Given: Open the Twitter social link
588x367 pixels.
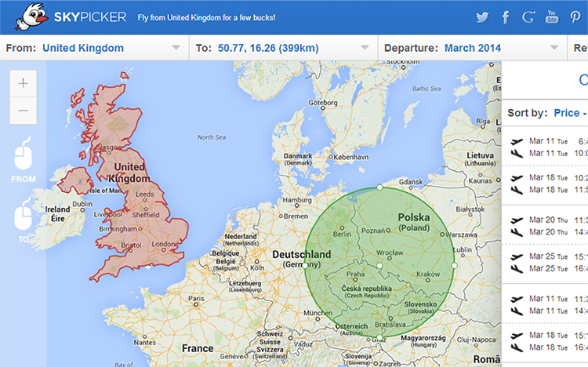Looking at the screenshot, I should (481, 16).
